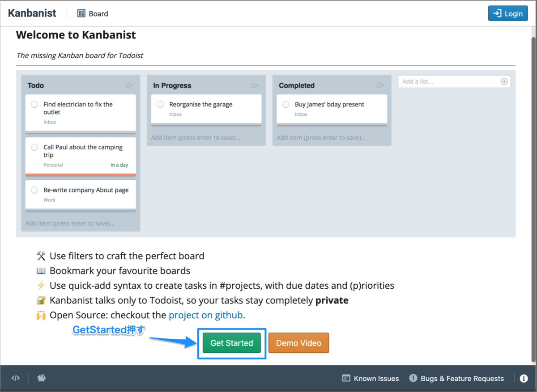Image resolution: width=537 pixels, height=392 pixels.
Task: Click Buy James' bday present card title
Action: point(329,104)
